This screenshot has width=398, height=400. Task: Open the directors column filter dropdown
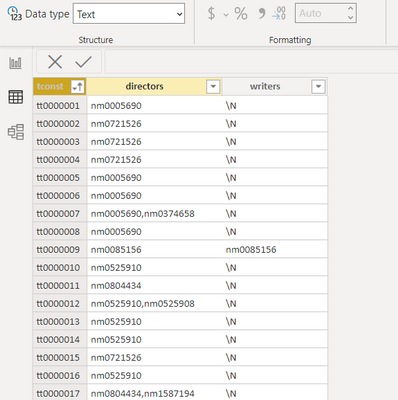tap(213, 87)
